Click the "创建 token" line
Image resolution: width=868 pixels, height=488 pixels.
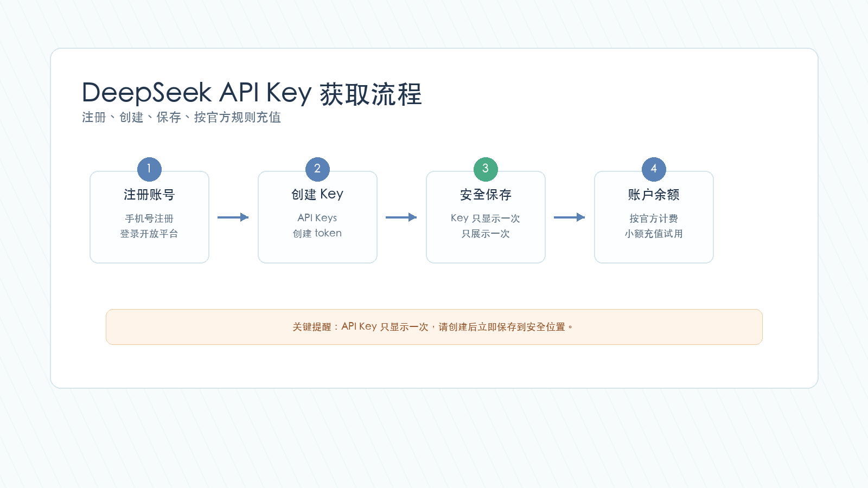click(x=317, y=233)
